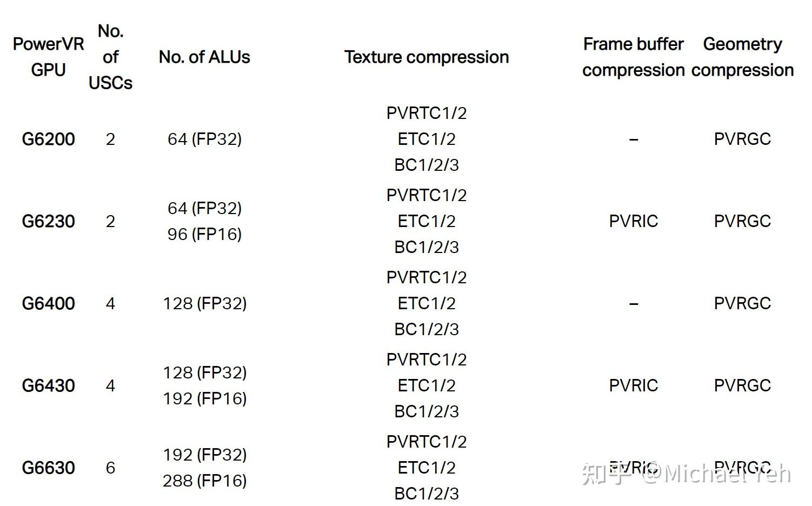Click the frame buffer dash for G6200
This screenshot has width=812, height=506.
click(x=633, y=139)
